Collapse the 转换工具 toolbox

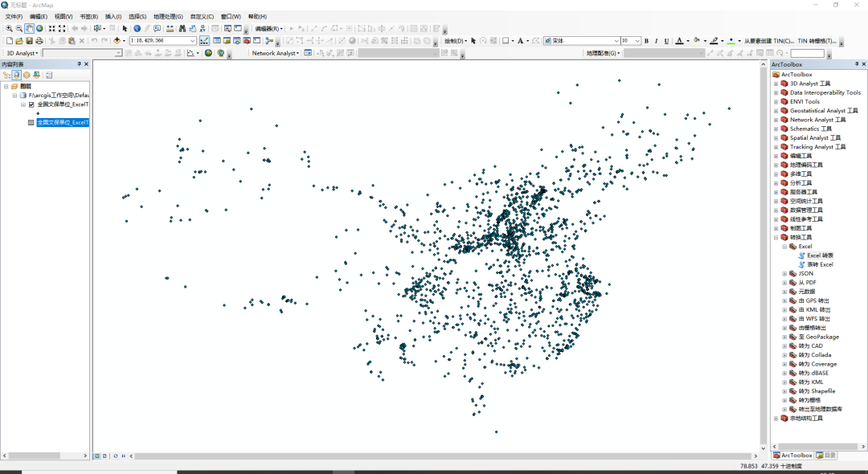[775, 238]
